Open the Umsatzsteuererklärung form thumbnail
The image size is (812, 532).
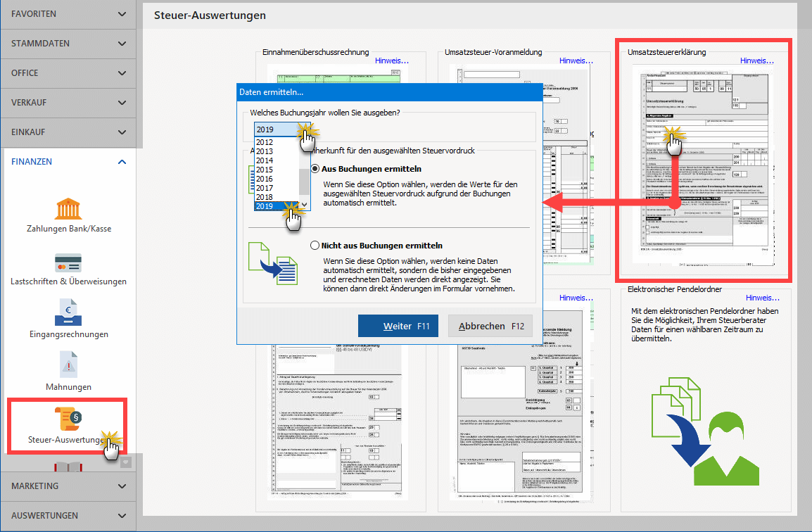pos(704,165)
